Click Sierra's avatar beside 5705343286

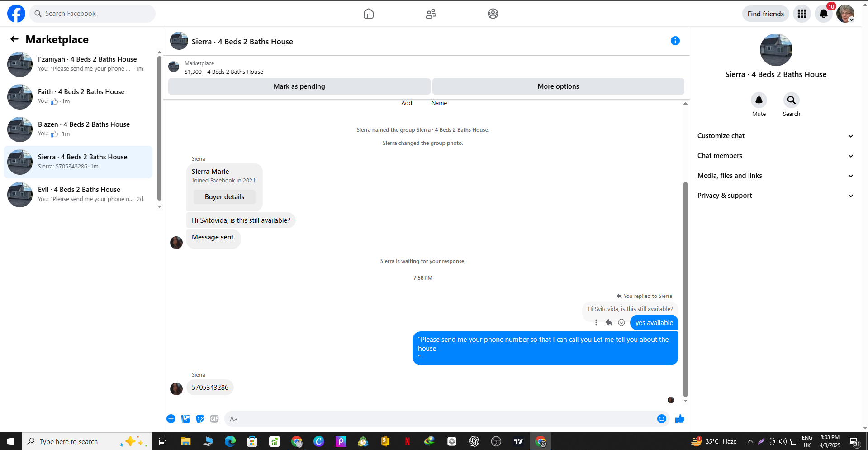176,388
